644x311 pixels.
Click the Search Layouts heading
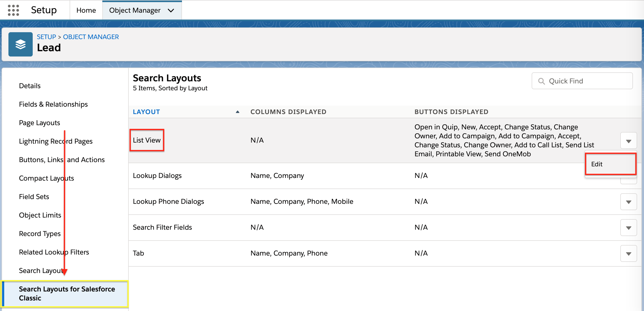(167, 78)
